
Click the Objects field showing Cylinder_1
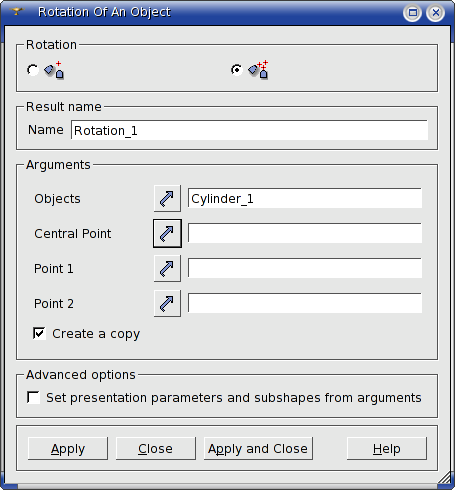click(x=305, y=199)
